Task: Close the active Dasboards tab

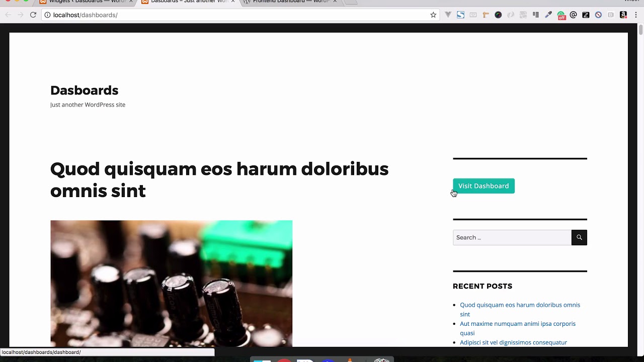Action: [x=233, y=2]
